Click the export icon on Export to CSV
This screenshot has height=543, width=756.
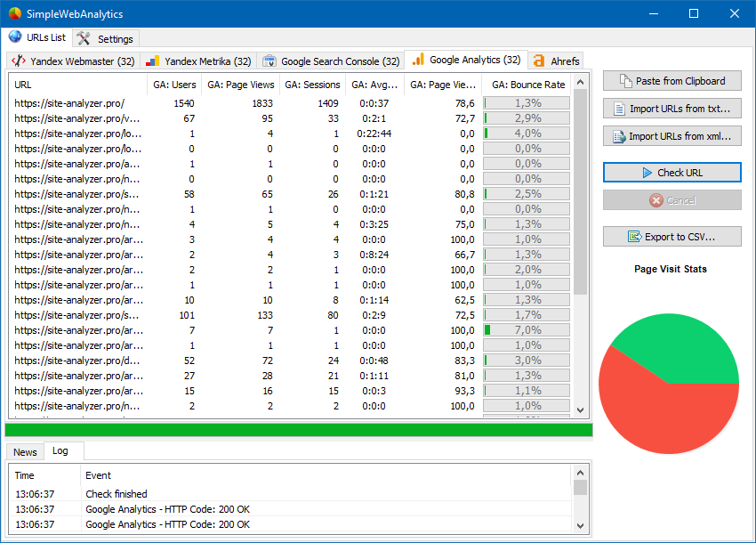tap(634, 237)
